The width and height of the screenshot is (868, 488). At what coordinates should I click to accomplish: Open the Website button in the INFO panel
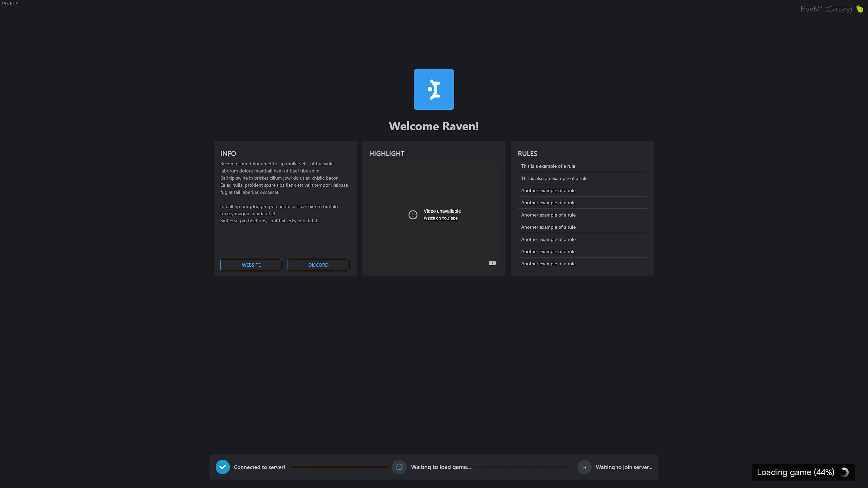251,265
